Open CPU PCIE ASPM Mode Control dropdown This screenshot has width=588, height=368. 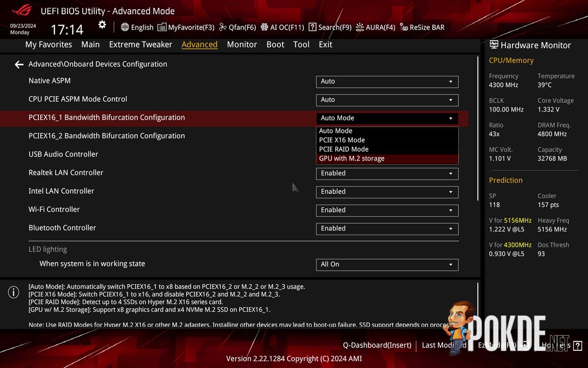(387, 100)
